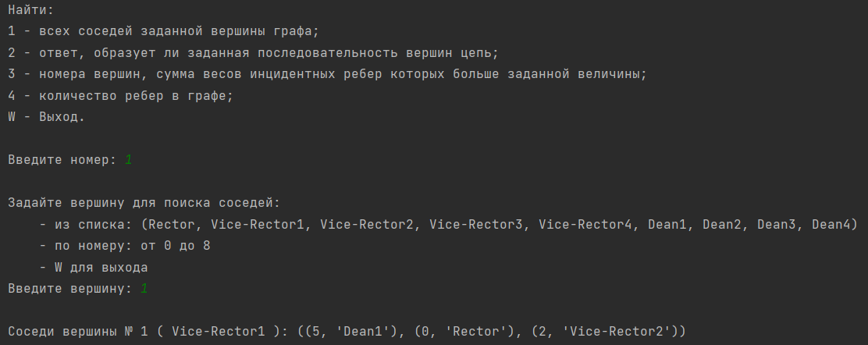Click the tuple (5, 'Dean1') in the output

(x=351, y=332)
